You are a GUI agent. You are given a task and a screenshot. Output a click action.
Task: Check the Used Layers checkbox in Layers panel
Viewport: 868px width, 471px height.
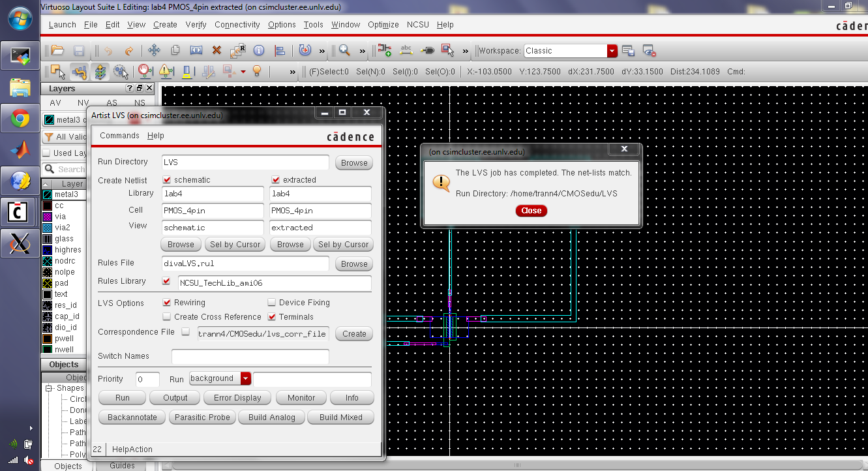tap(46, 153)
